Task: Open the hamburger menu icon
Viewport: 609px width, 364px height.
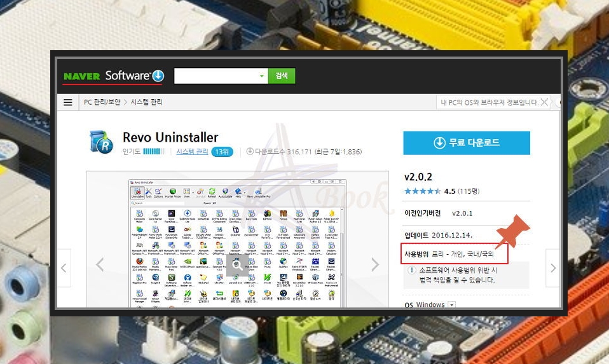Action: 68,102
